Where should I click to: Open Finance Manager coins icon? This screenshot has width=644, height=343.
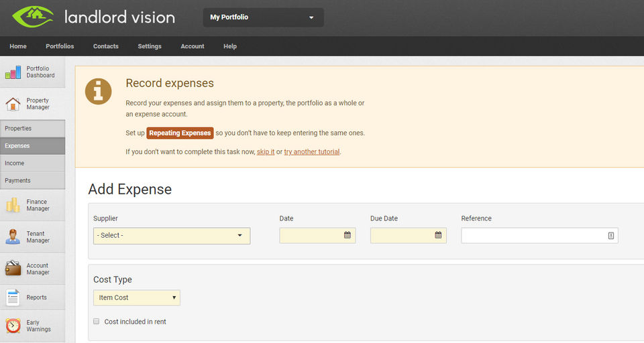coord(13,205)
